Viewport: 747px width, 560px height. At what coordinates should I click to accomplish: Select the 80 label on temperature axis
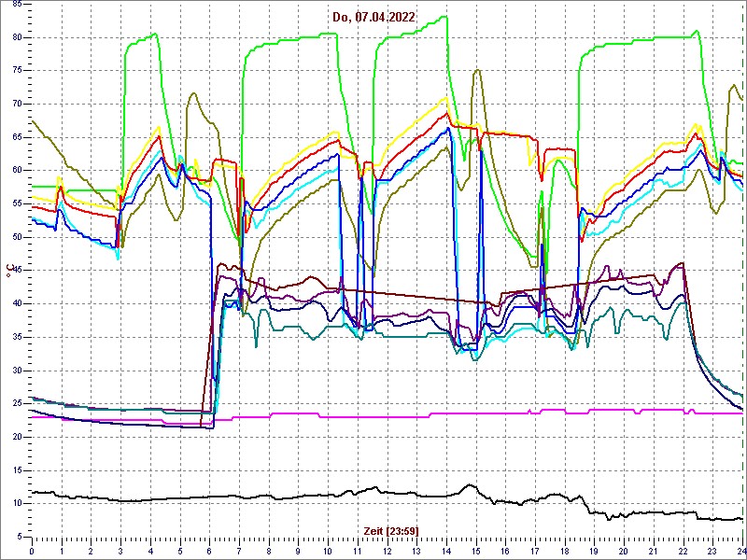tap(18, 37)
